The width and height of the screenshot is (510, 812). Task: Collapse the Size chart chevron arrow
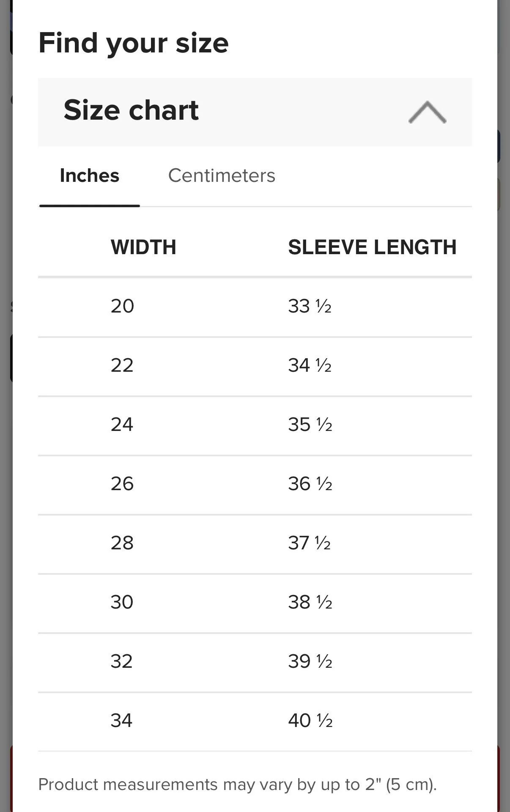[x=427, y=112]
